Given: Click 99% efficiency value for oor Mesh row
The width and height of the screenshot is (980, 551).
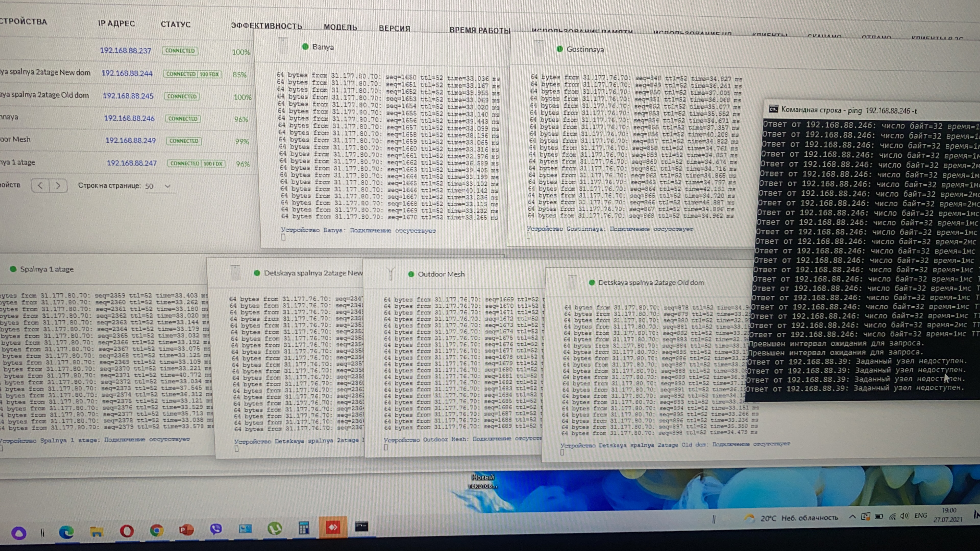Looking at the screenshot, I should (242, 142).
